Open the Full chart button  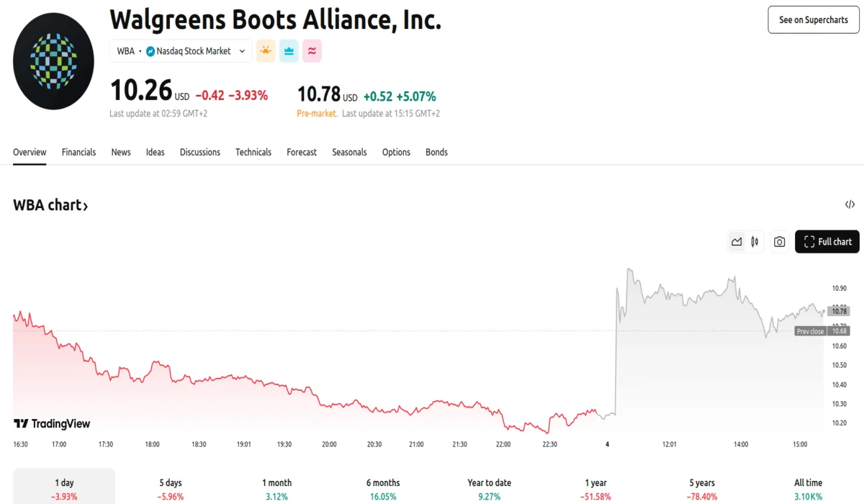[x=827, y=242]
